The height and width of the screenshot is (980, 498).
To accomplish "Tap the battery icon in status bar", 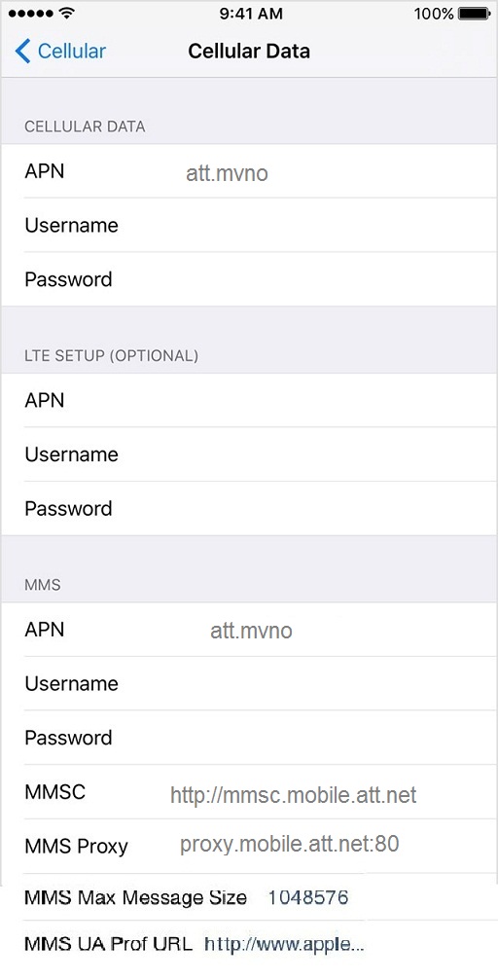I will 474,13.
